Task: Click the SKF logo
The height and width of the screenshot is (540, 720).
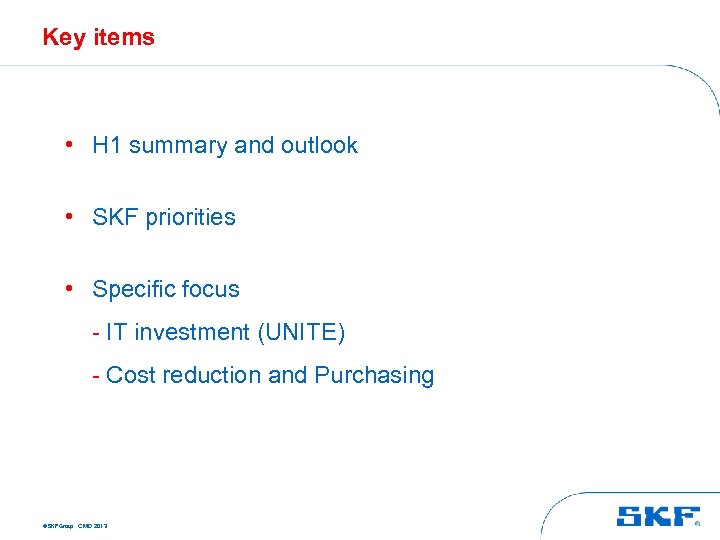Action: coord(657,516)
